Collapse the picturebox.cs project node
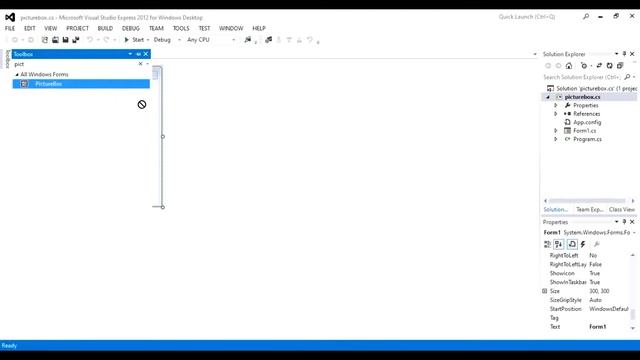 pos(548,97)
